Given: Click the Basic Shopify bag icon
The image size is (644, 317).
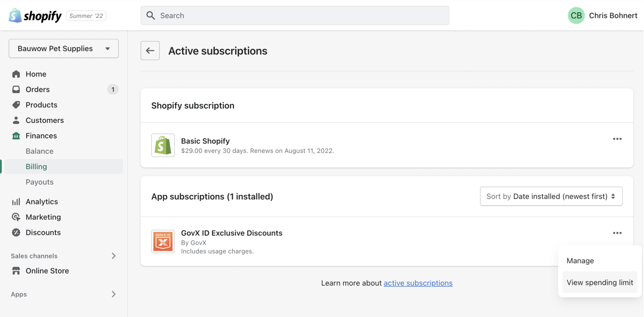Looking at the screenshot, I should (163, 145).
